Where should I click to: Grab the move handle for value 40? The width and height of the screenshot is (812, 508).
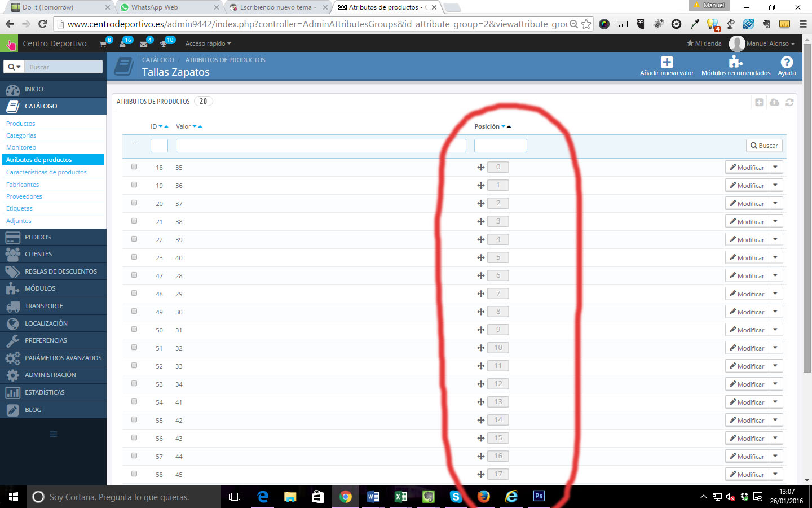481,257
